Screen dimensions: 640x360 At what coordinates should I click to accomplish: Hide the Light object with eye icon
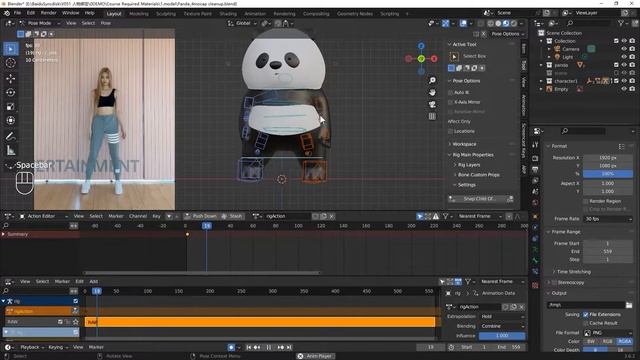click(x=624, y=57)
